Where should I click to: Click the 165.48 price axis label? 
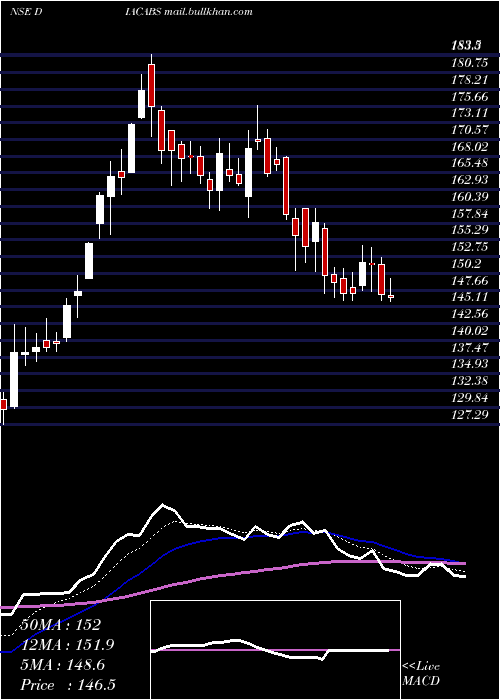[470, 163]
